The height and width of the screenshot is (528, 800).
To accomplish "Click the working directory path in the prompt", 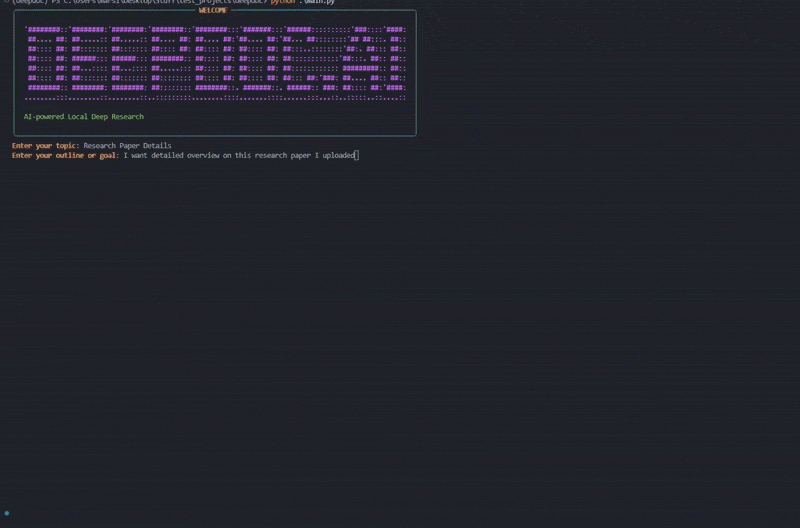I will click(x=160, y=2).
